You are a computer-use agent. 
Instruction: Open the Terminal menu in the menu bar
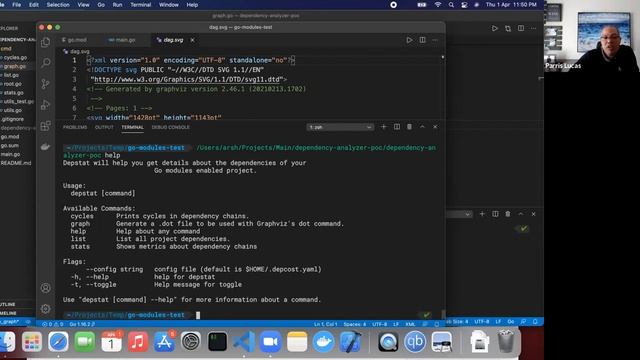click(141, 5)
